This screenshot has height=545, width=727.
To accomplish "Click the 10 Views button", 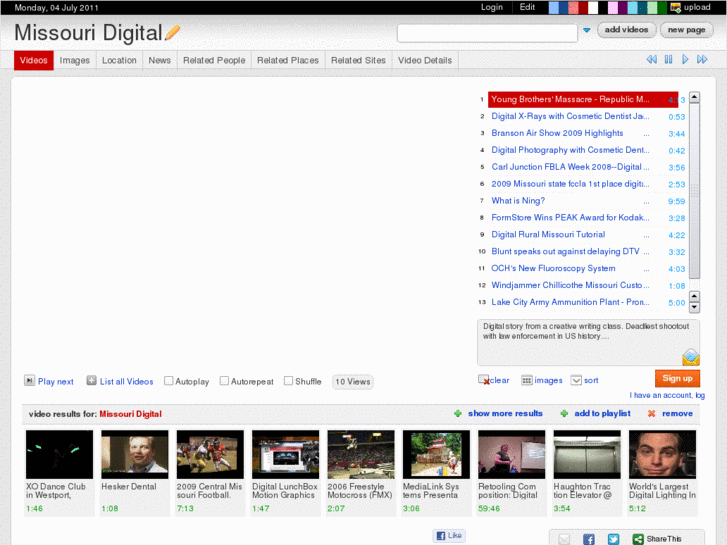I will tap(353, 382).
